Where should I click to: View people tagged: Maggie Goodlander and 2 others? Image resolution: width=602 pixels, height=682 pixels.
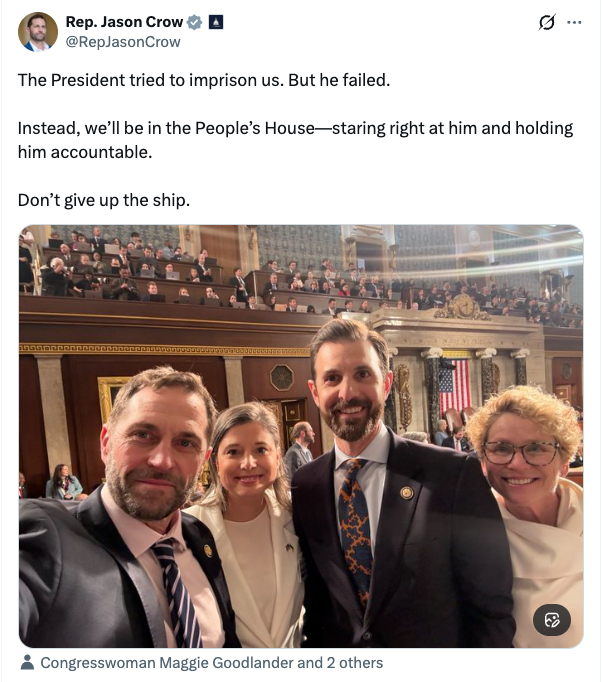(211, 662)
